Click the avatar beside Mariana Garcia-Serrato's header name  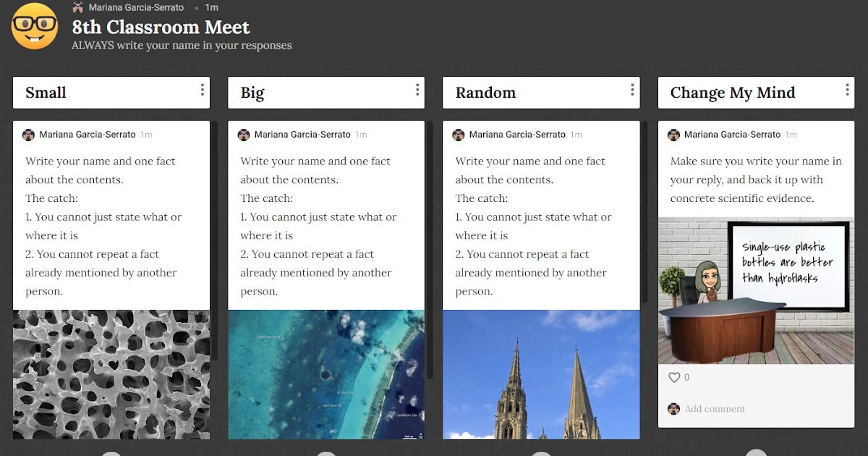pos(78,7)
